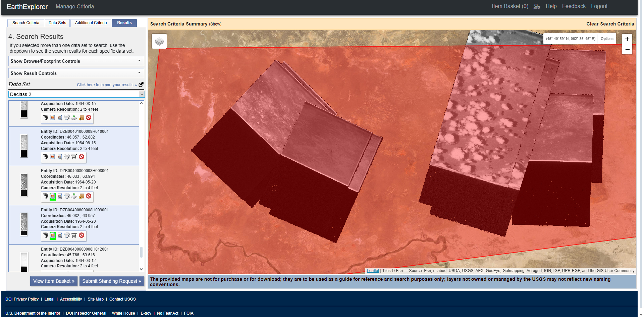
Task: Toggle browse overlay for DZB00400800008H008001
Action: click(53, 196)
